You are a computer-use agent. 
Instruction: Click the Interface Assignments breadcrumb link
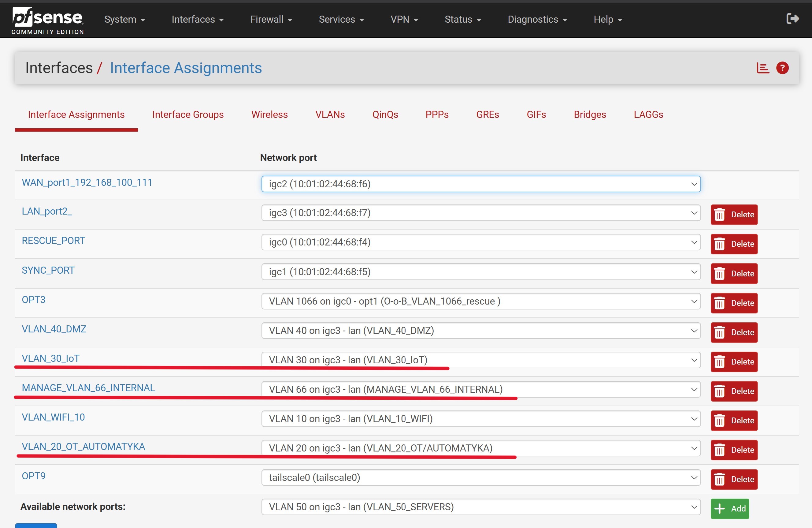click(x=186, y=68)
